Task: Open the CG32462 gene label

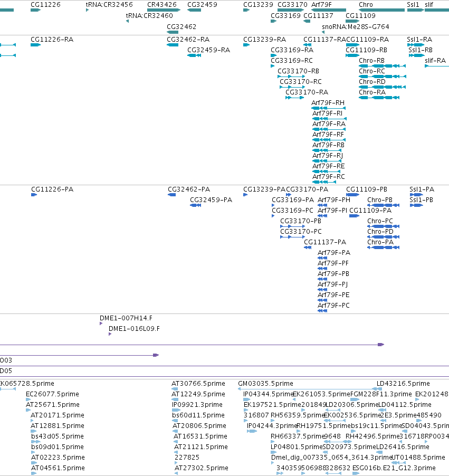Action: (181, 27)
